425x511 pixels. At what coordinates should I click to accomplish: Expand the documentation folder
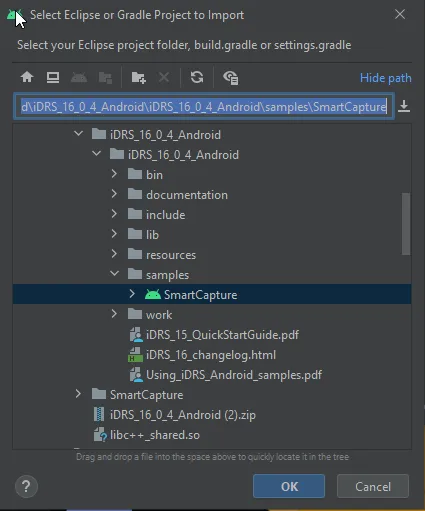[x=114, y=194]
